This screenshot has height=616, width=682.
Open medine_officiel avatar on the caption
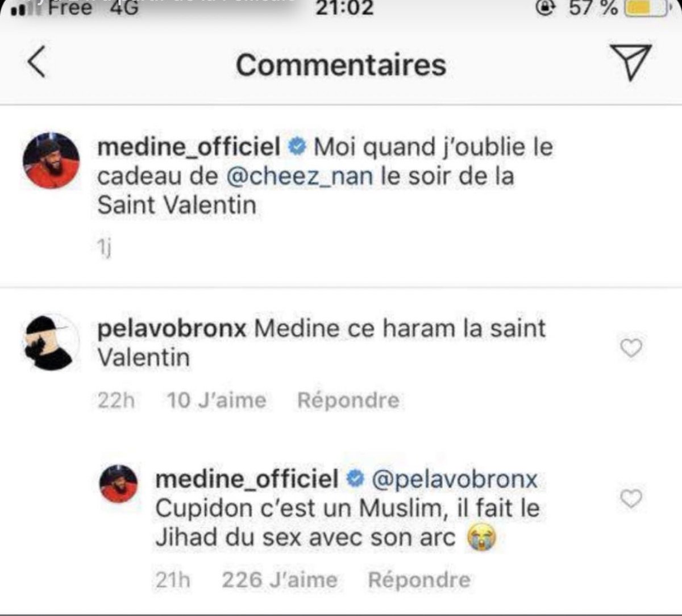pyautogui.click(x=51, y=161)
